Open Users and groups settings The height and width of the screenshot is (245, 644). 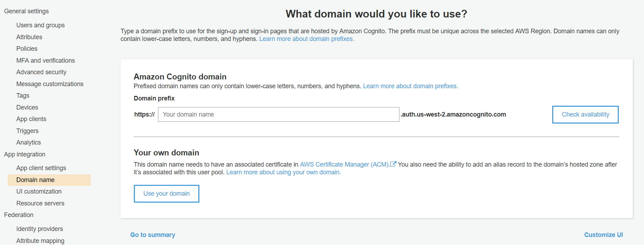click(x=41, y=25)
